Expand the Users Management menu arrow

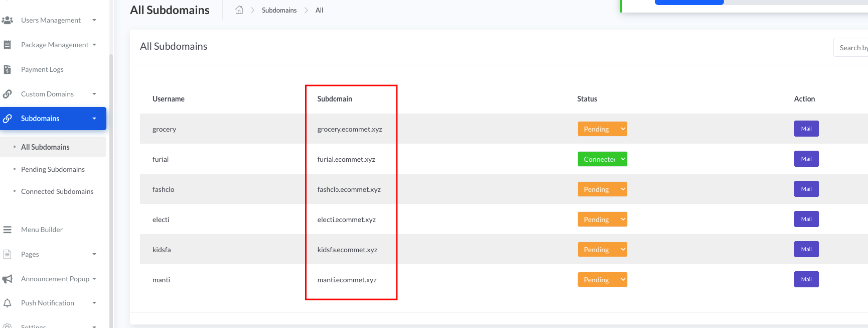(x=94, y=20)
